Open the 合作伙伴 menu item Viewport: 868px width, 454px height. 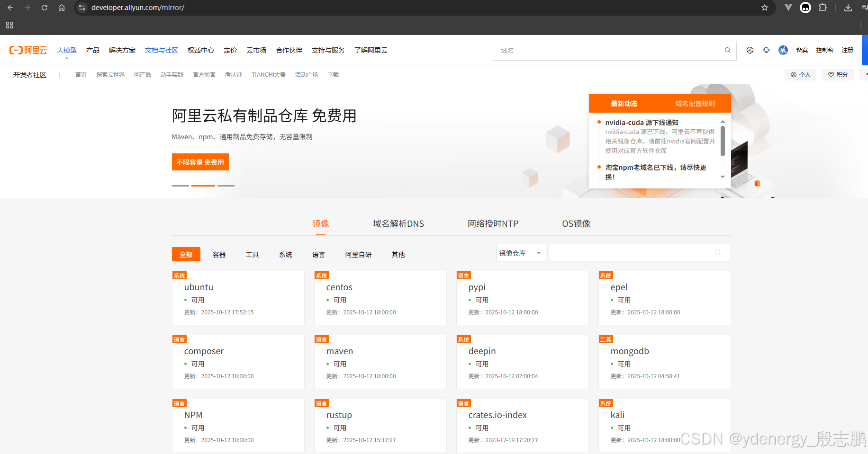(289, 50)
